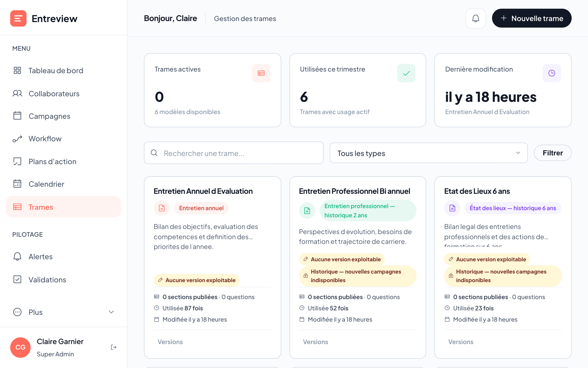Image resolution: width=588 pixels, height=368 pixels.
Task: Open Versions for Entretien Annuel d Evaluation
Action: pyautogui.click(x=170, y=342)
